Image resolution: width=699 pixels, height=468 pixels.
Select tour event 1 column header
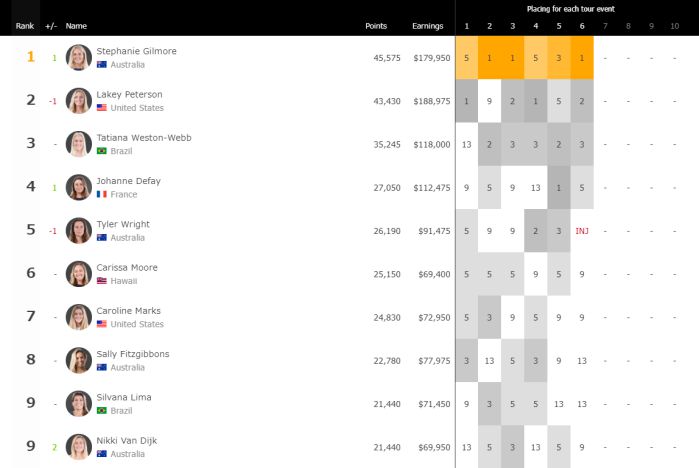point(466,26)
